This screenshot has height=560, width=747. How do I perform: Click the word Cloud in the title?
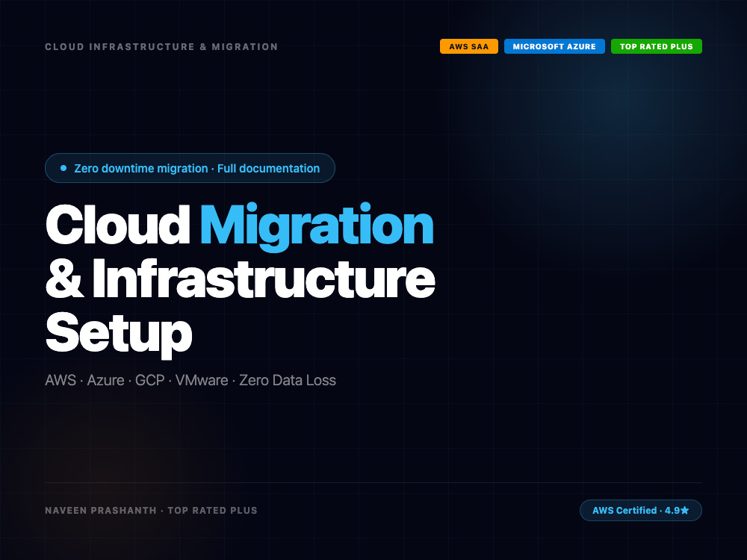click(x=118, y=225)
